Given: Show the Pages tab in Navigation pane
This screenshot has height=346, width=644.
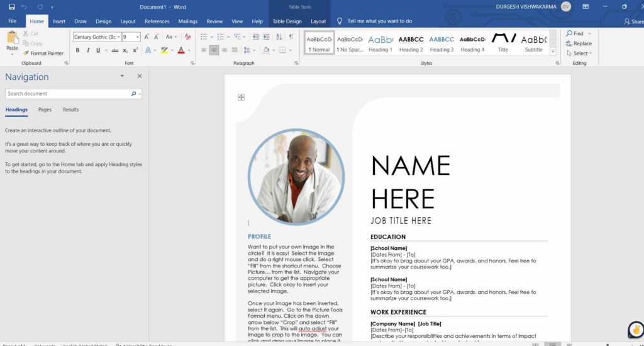Looking at the screenshot, I should click(45, 109).
